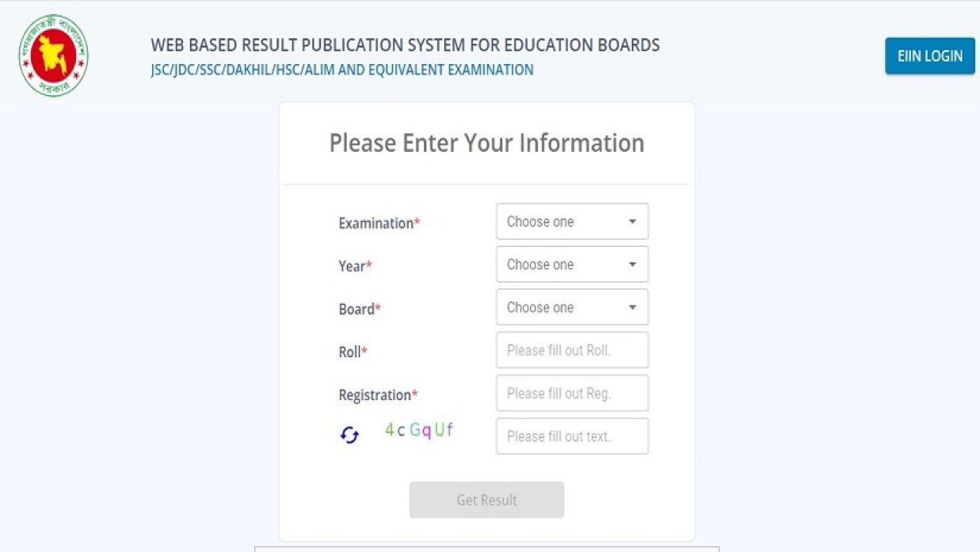Click the captcha image text 4cGqUf

click(419, 431)
